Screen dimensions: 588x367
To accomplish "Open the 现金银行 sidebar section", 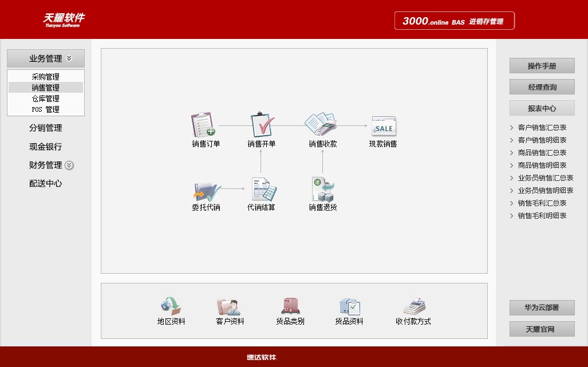I will (46, 147).
